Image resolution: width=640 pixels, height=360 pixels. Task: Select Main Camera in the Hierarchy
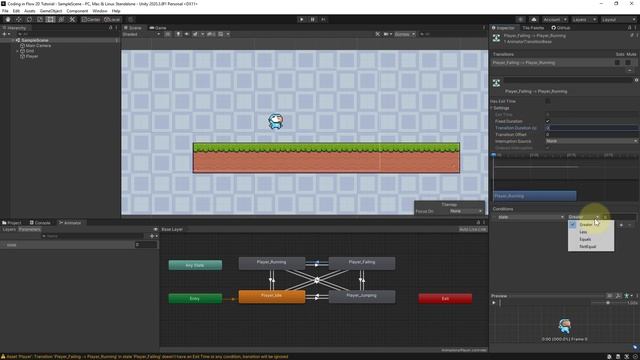(x=38, y=46)
